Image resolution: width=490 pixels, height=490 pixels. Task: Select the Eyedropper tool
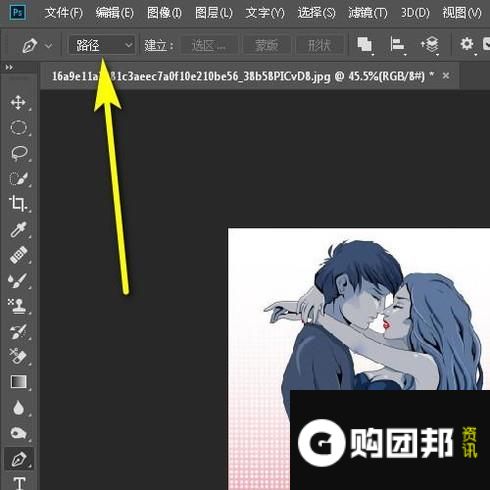pyautogui.click(x=18, y=229)
